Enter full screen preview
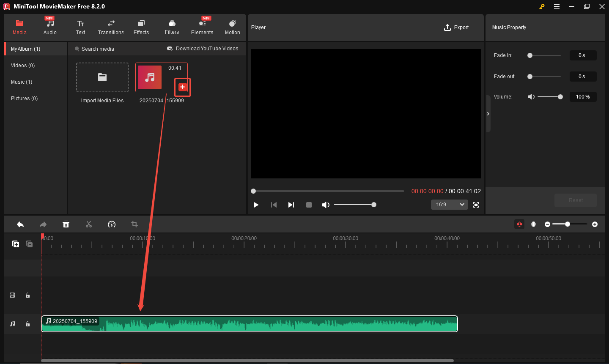Viewport: 609px width, 364px height. coord(476,205)
